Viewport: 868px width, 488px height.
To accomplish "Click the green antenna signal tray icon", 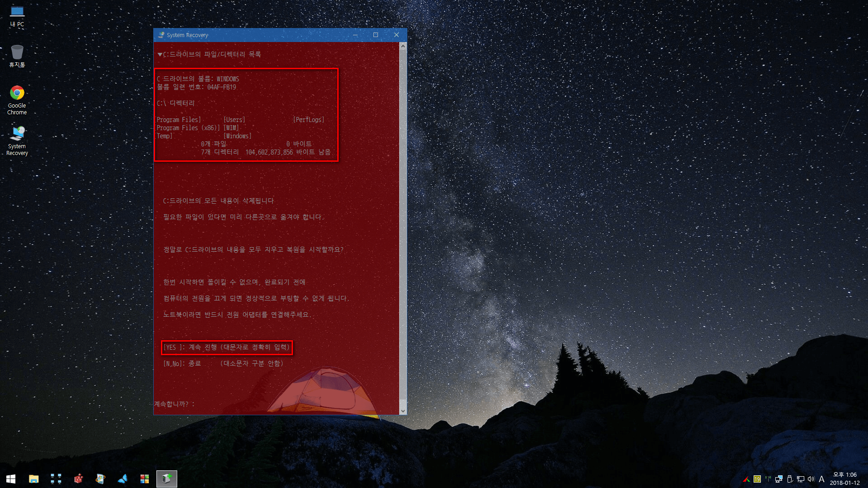I will (768, 479).
